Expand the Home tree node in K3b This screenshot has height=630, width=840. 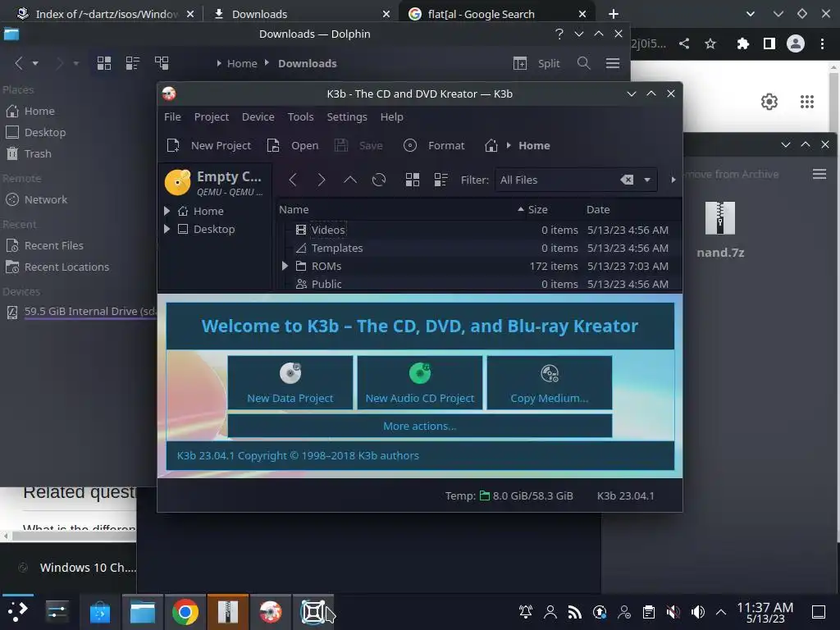[167, 211]
